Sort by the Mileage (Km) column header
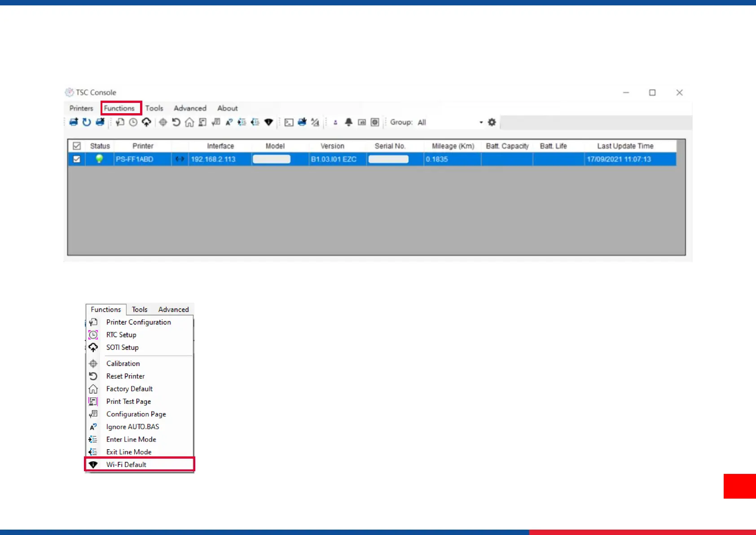Viewport: 756px width, 535px height. (x=453, y=146)
